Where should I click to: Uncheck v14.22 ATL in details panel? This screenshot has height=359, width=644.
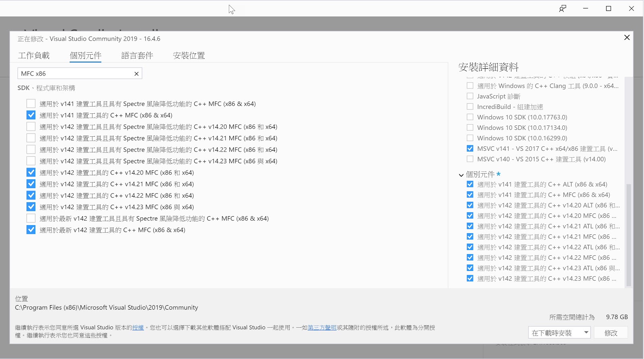470,247
